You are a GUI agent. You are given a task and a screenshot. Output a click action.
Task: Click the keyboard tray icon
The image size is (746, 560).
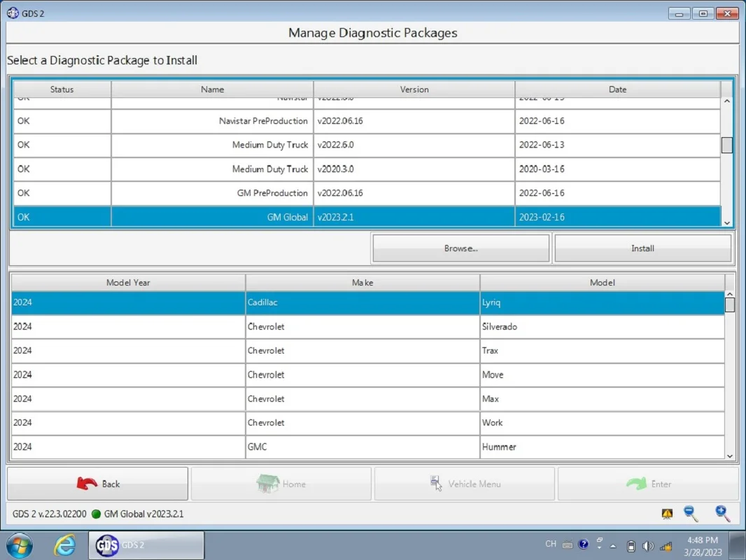[567, 545]
